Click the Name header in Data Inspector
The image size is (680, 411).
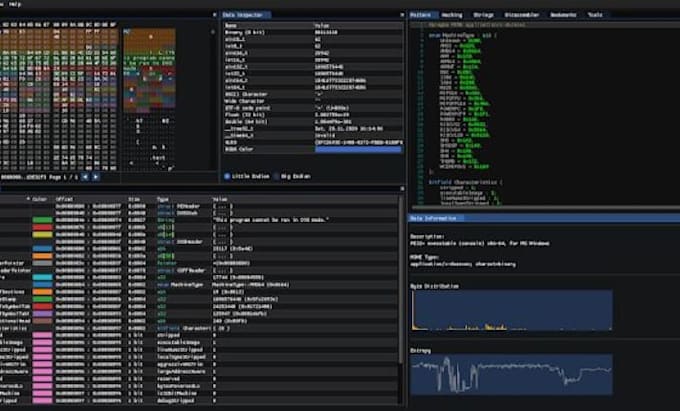pos(231,26)
